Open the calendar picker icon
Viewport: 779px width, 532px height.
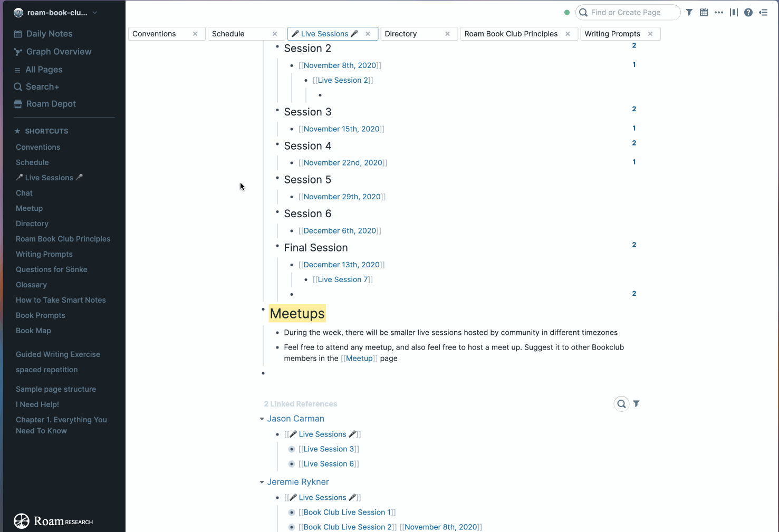(704, 12)
